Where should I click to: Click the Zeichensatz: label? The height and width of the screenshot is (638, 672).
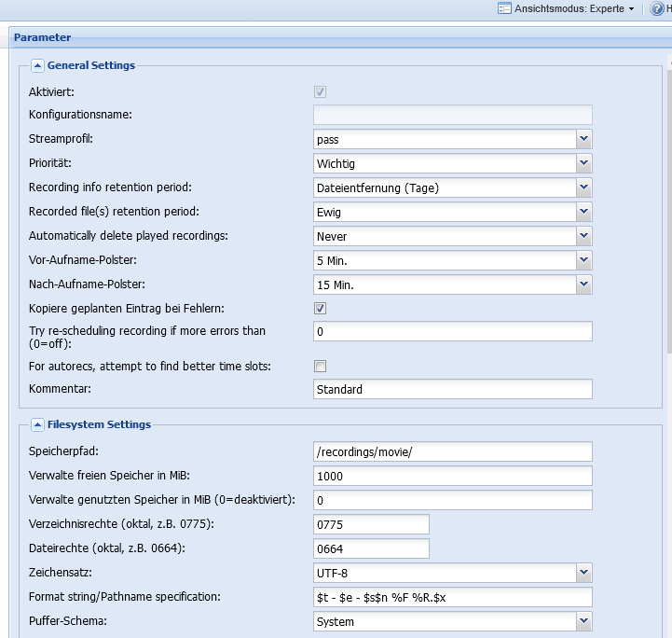tap(61, 573)
